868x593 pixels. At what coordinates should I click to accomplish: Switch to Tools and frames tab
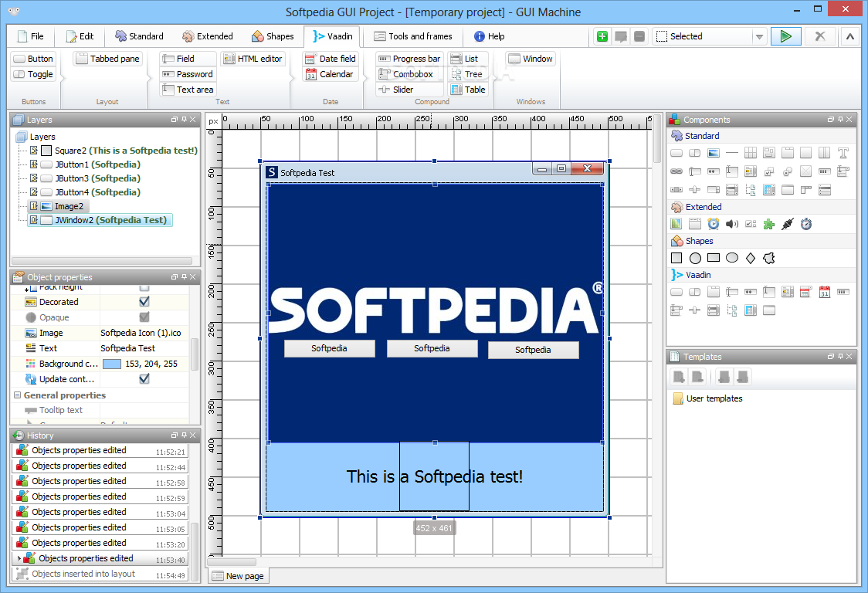[x=413, y=36]
